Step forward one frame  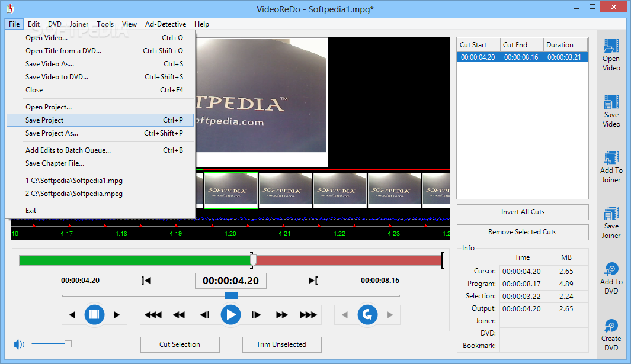[x=256, y=315]
